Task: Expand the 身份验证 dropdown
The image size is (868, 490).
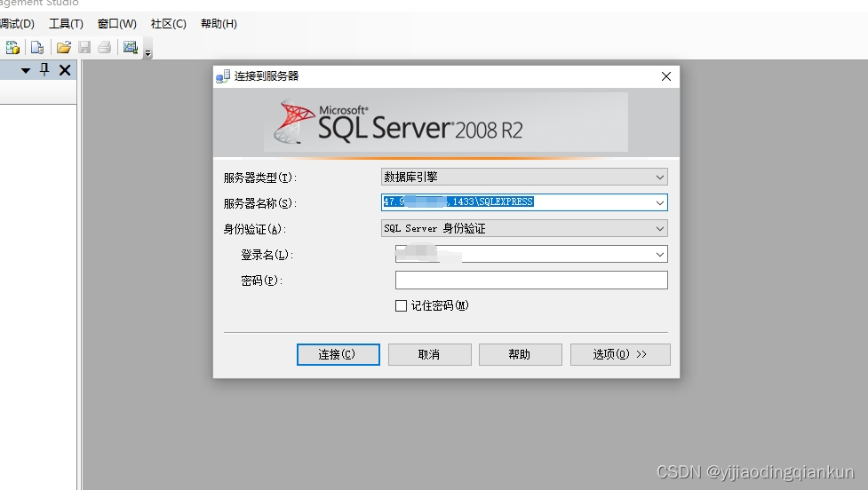Action: [660, 228]
